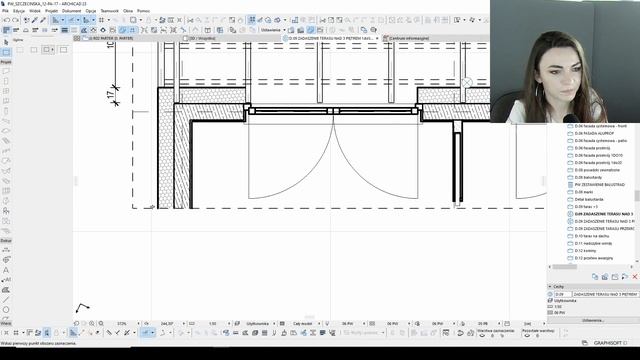Open the orientation angle dropdown arrow
The image size is (640, 360).
coord(183,323)
